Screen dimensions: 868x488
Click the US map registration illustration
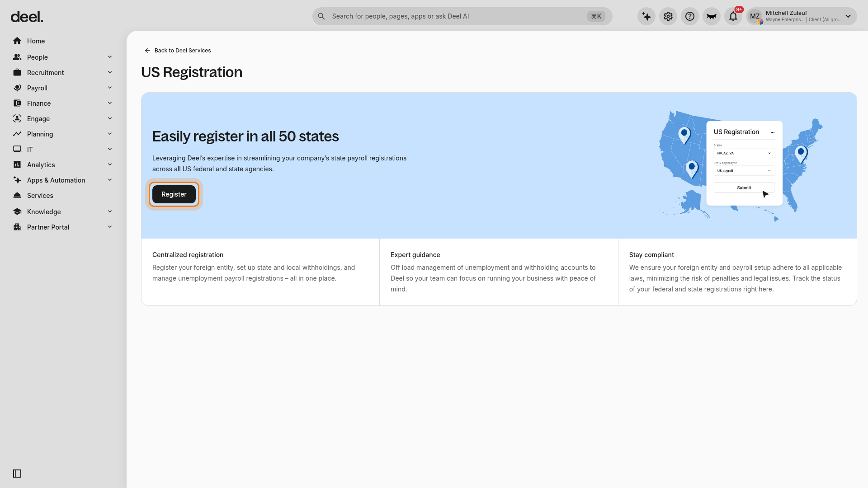[741, 165]
